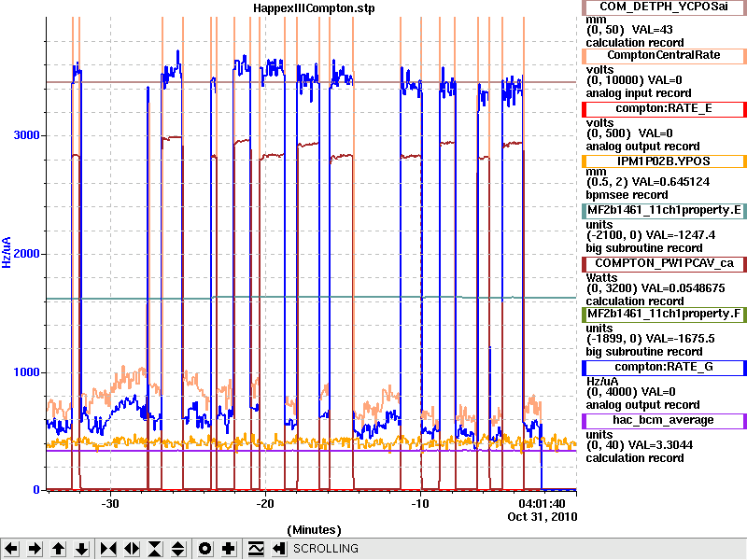Click the (Minutes) axis label
747x560 pixels.
coord(314,530)
